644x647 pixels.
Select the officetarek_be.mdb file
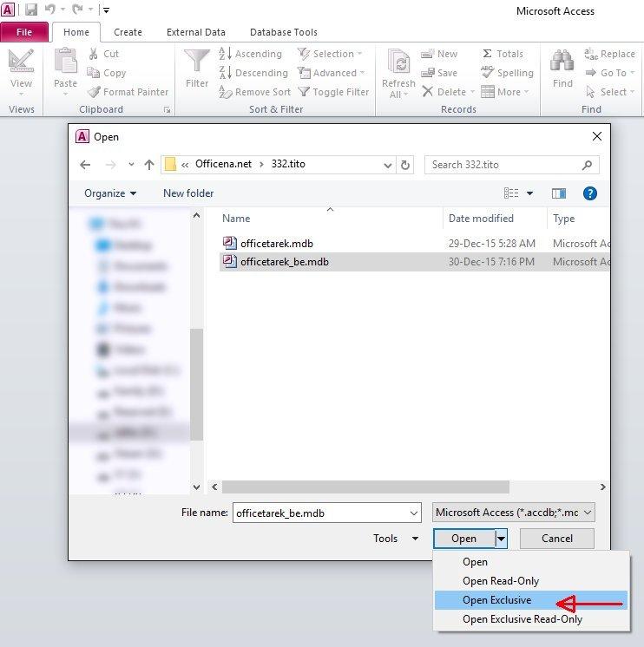pyautogui.click(x=415, y=262)
